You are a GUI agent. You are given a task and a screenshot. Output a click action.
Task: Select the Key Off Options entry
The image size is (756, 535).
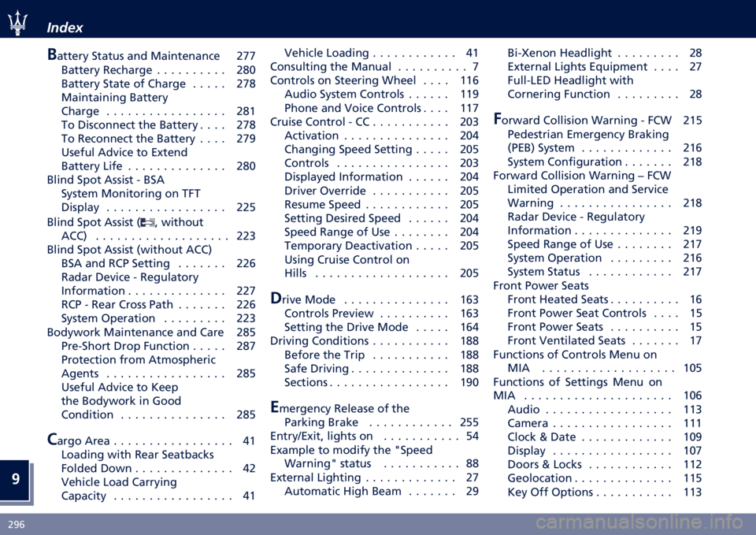pyautogui.click(x=605, y=492)
